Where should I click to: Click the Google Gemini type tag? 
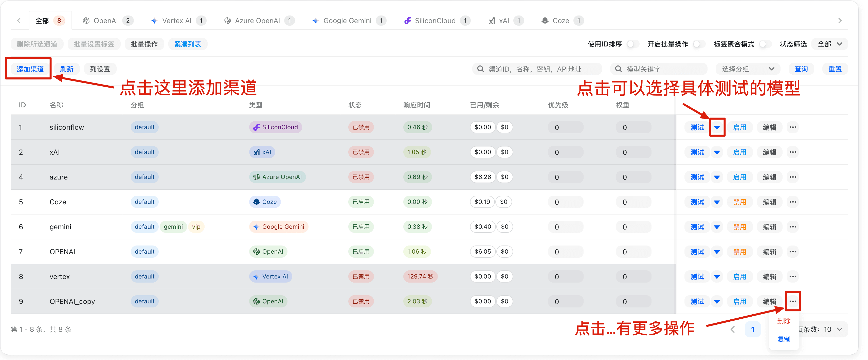(279, 227)
